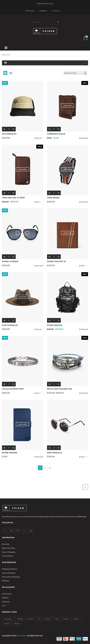Open the shopping cart bag icon
This screenshot has width=90, height=644.
[85, 38]
